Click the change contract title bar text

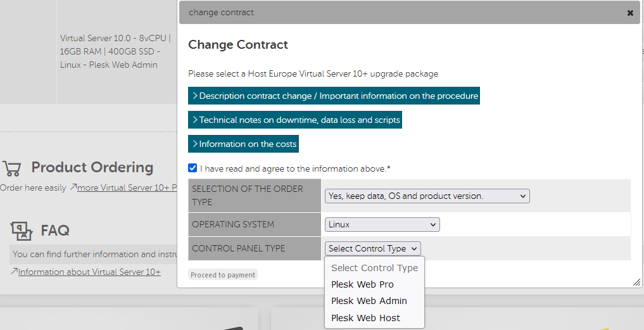tap(221, 12)
